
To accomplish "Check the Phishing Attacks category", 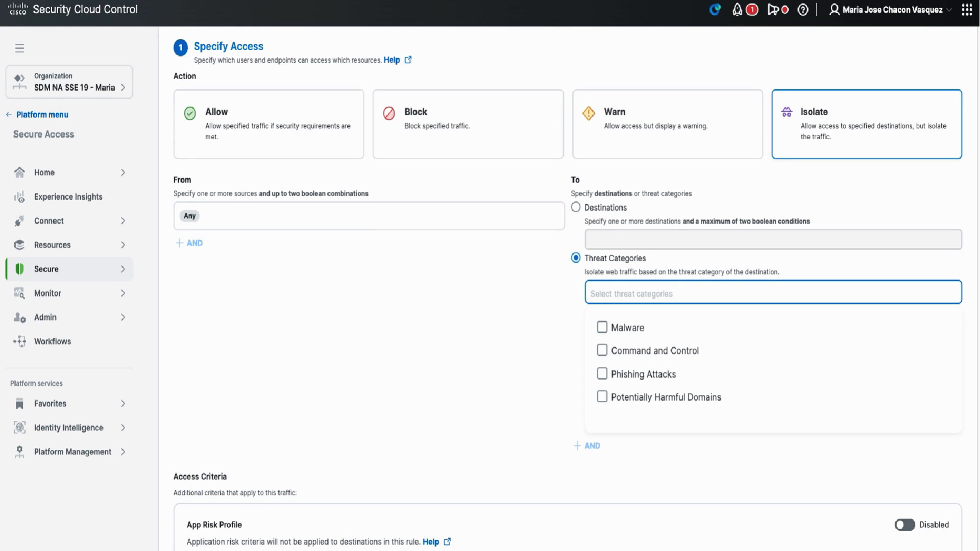I will pyautogui.click(x=602, y=373).
